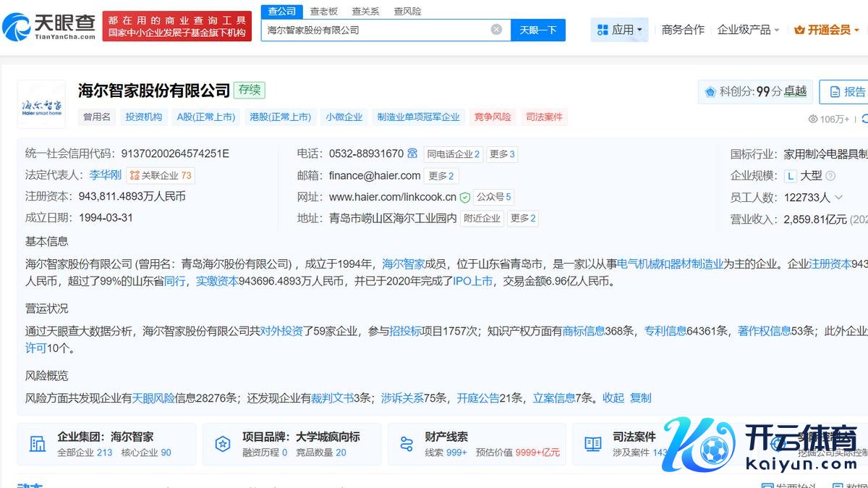Switch to the 查风险 tab
This screenshot has height=488, width=868.
(x=407, y=11)
